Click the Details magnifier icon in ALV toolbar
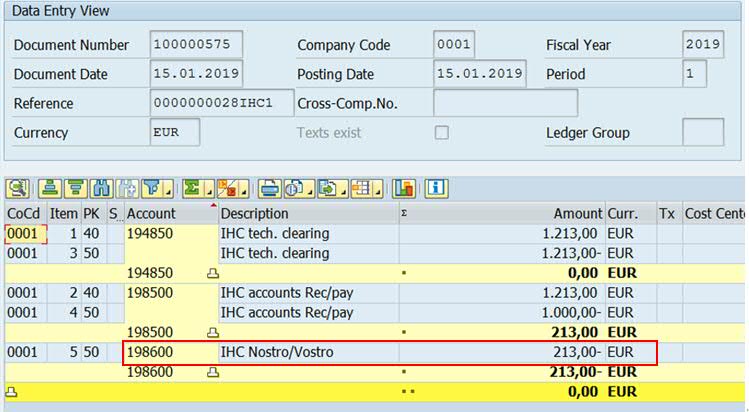Viewport: 749px width, 412px height. click(x=18, y=188)
